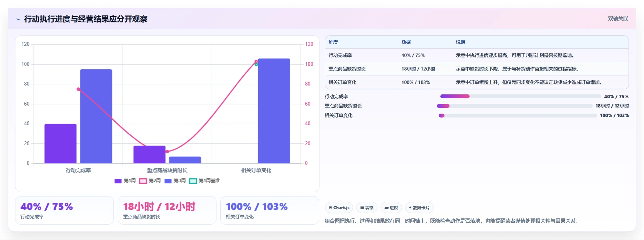Click the description starting 示意中订单缓慢上升
The image size is (644, 240).
(x=530, y=82)
